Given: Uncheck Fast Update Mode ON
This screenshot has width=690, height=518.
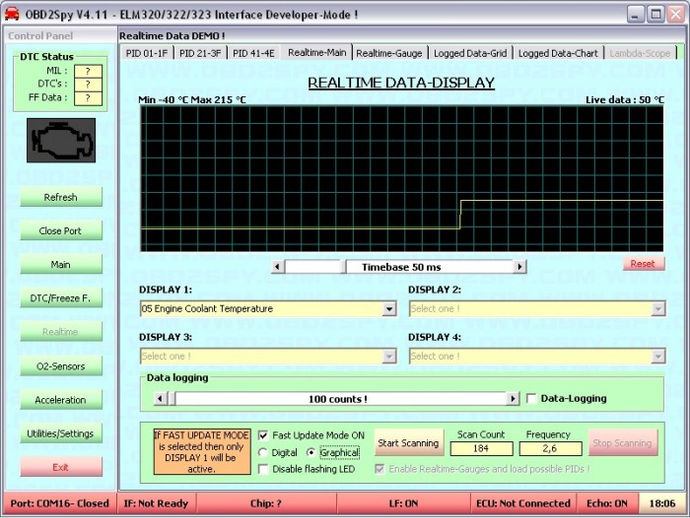Looking at the screenshot, I should [x=263, y=436].
